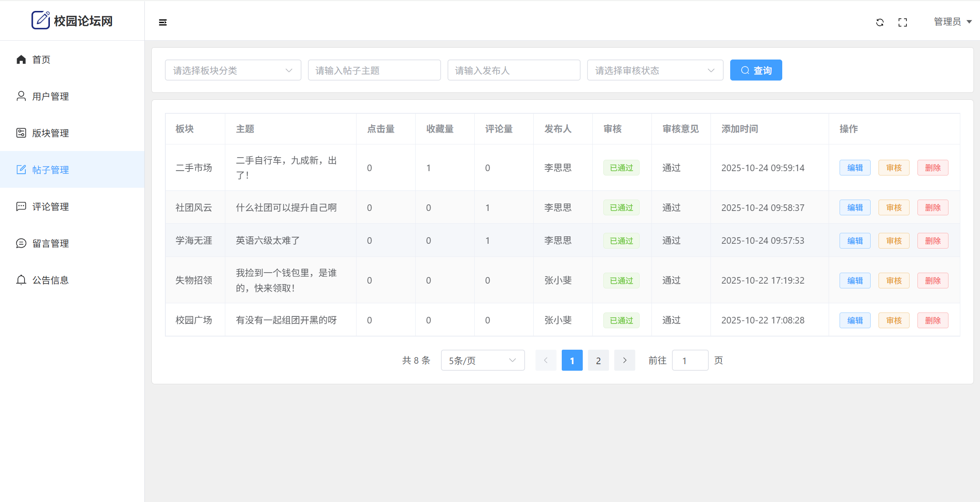The width and height of the screenshot is (980, 502).
Task: Open 公告信息 bell menu item
Action: [x=50, y=280]
